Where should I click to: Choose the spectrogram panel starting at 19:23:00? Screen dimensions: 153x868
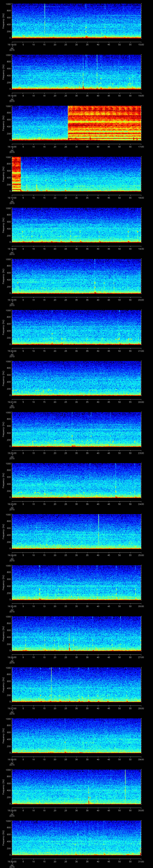(77, 480)
